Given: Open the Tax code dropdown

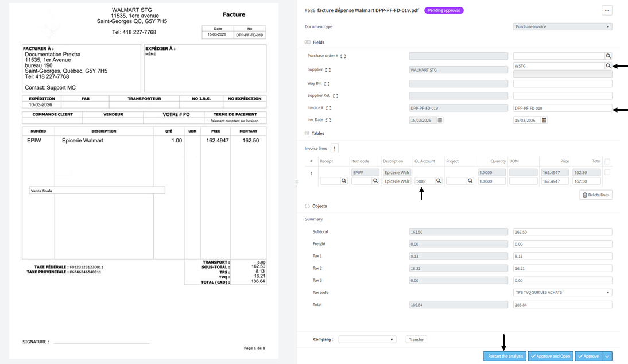Looking at the screenshot, I should point(561,292).
